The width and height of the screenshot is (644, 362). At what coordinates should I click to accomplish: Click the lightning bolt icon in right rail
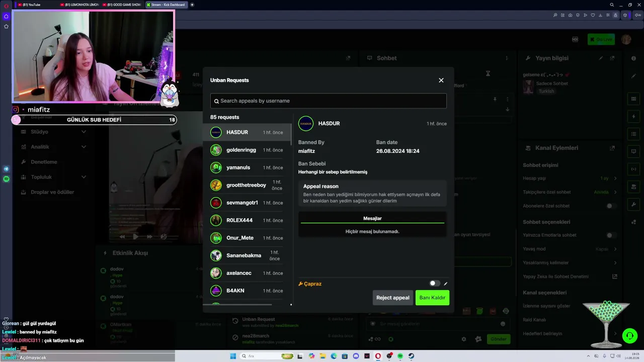(x=633, y=116)
